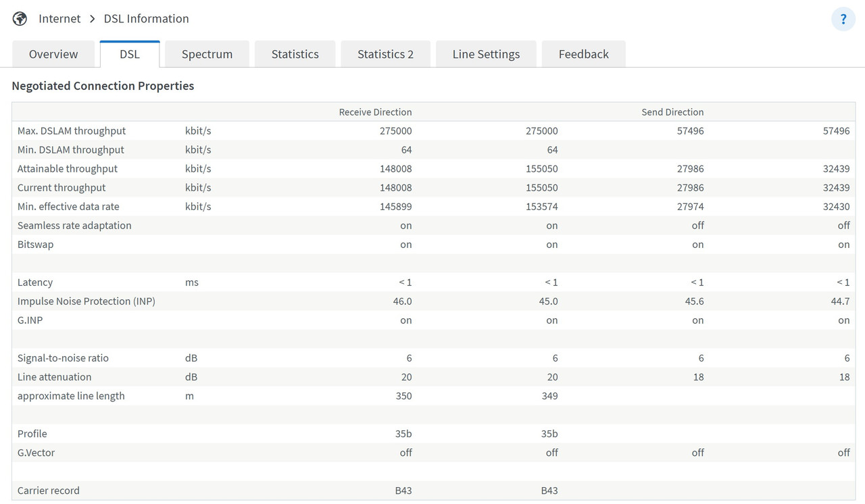Click the Internet breadcrumb link
Image resolution: width=865 pixels, height=504 pixels.
pyautogui.click(x=59, y=19)
